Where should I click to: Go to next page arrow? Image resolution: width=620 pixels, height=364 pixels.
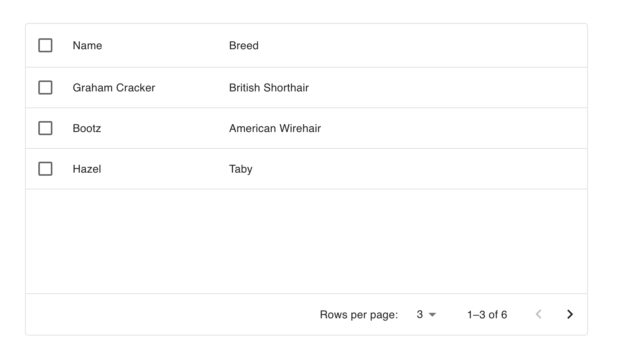(x=570, y=314)
